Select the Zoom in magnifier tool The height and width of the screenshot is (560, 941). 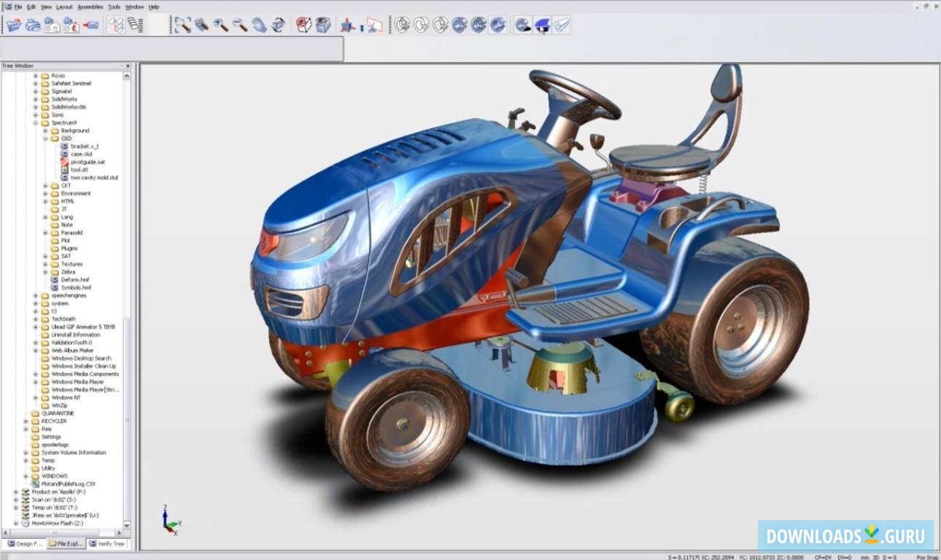[221, 25]
